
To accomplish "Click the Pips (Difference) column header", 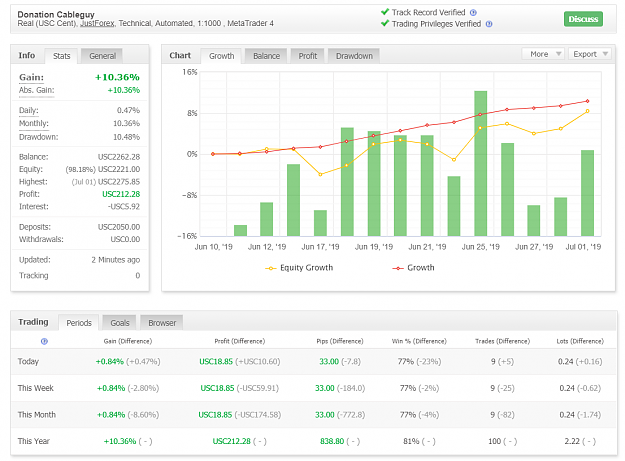I will [x=340, y=341].
